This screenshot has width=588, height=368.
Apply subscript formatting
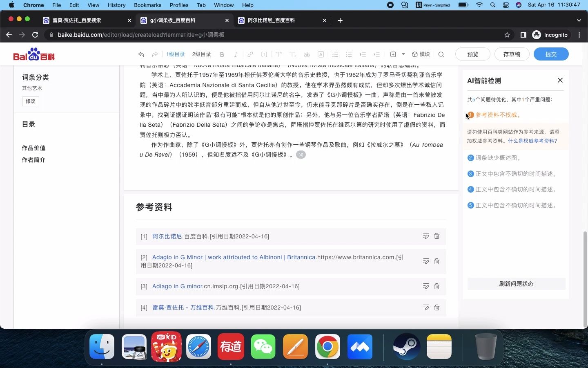tap(293, 54)
